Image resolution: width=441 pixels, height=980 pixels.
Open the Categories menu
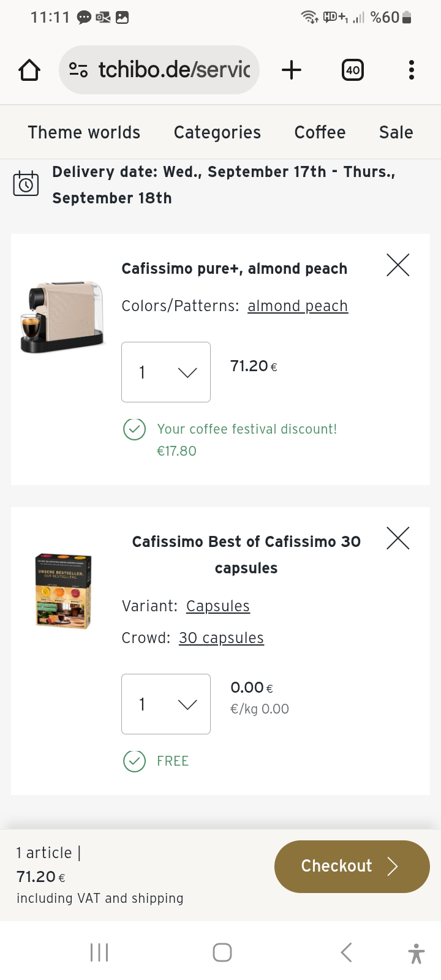coord(217,132)
